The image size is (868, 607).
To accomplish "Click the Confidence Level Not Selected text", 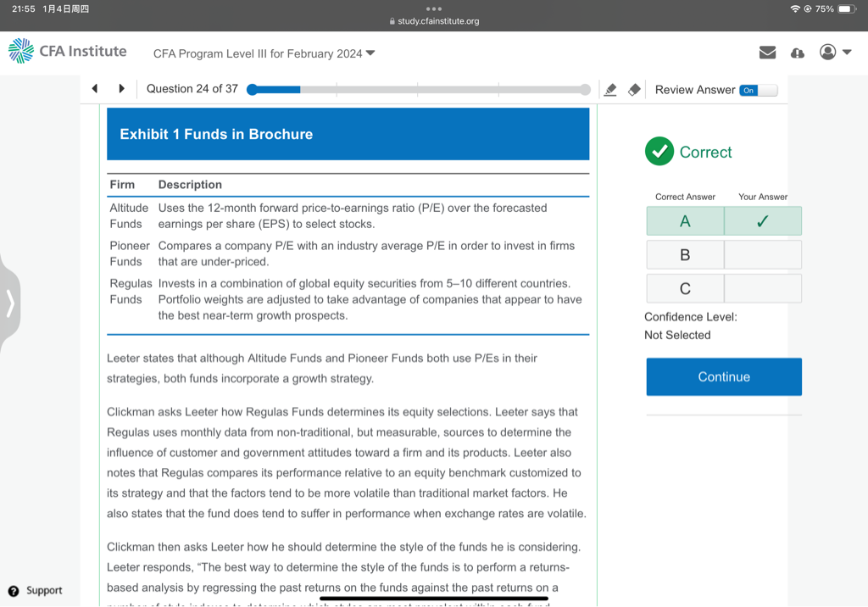I will 677,335.
